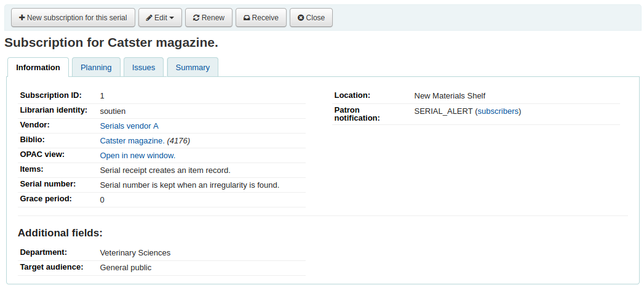Screen dimensions: 644x285
Task: Click the Location label
Action: click(352, 95)
